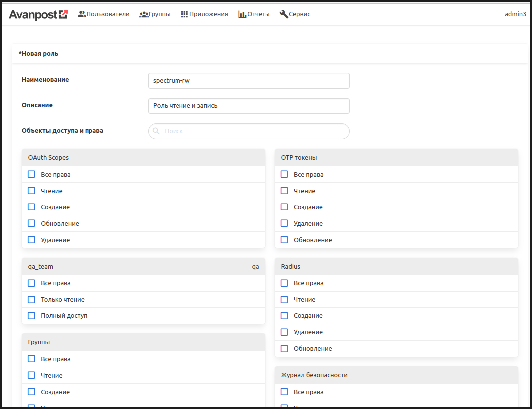Check Удаление under OAuth Scopes
Image resolution: width=532 pixels, height=409 pixels.
[32, 240]
